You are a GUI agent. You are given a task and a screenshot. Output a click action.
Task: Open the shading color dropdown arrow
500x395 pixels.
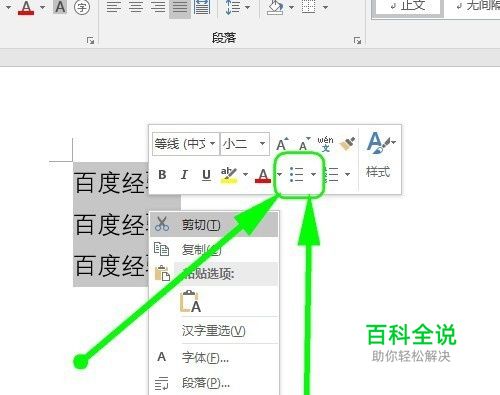click(291, 7)
